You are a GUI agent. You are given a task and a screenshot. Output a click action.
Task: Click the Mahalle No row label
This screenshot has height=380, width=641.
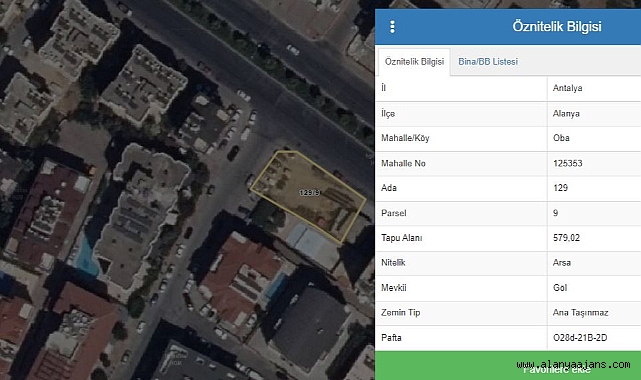click(x=403, y=163)
